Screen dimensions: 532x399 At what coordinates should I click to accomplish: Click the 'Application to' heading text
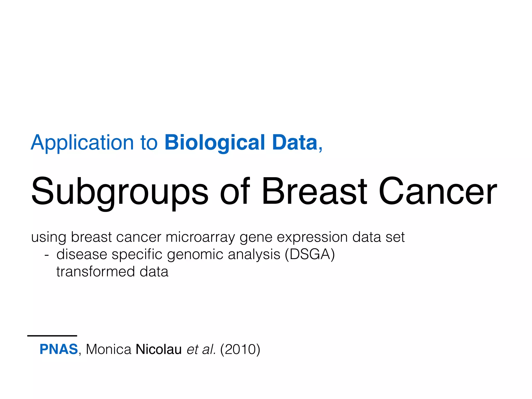coord(94,143)
